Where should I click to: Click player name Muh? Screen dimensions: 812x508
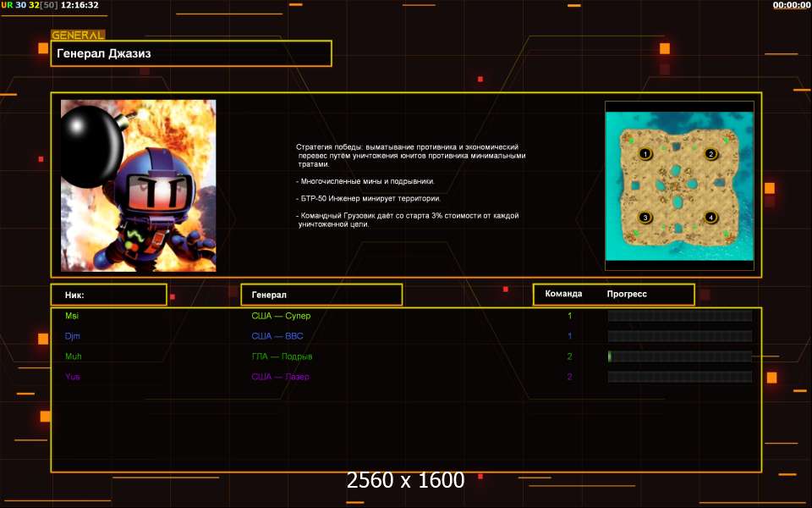click(x=73, y=356)
